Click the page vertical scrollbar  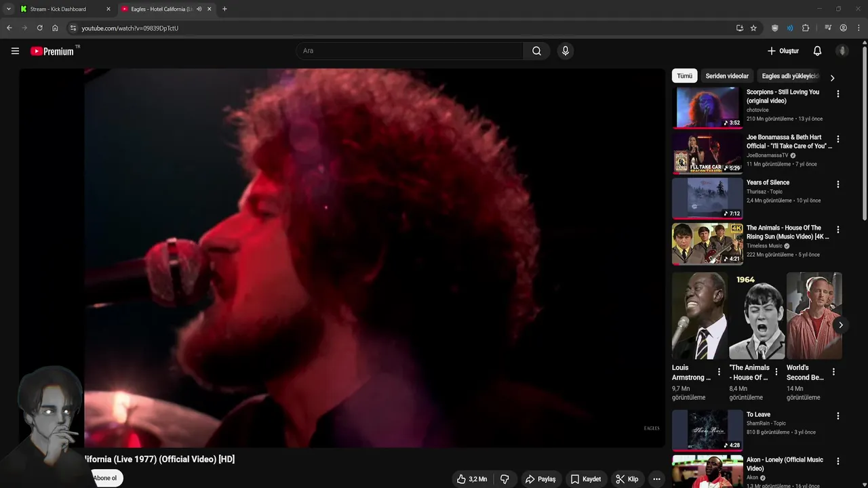coord(865,132)
